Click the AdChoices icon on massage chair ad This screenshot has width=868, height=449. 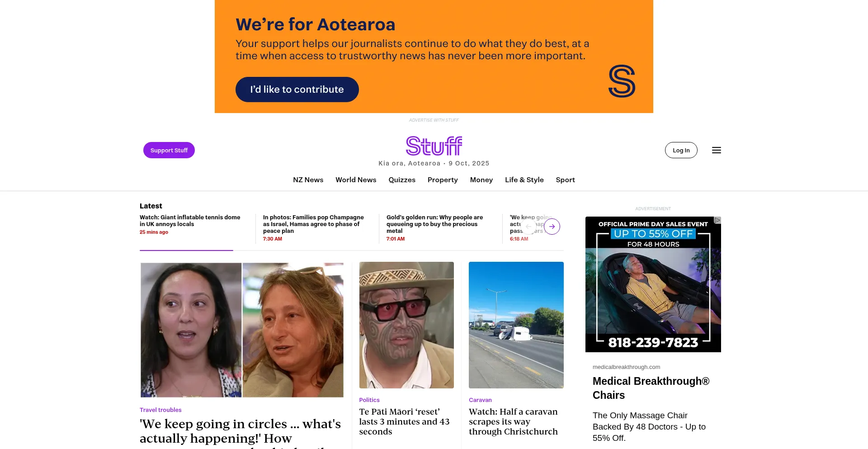717,220
